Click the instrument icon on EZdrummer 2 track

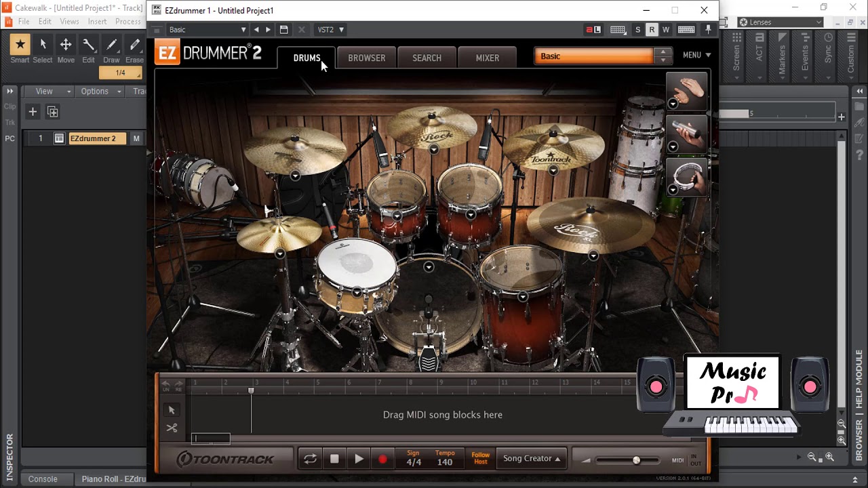tap(59, 138)
